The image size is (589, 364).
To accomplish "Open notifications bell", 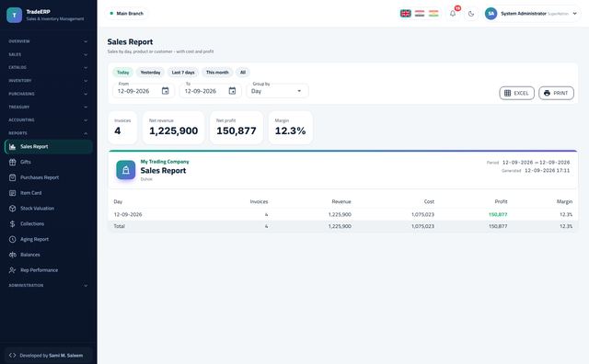I will click(453, 14).
